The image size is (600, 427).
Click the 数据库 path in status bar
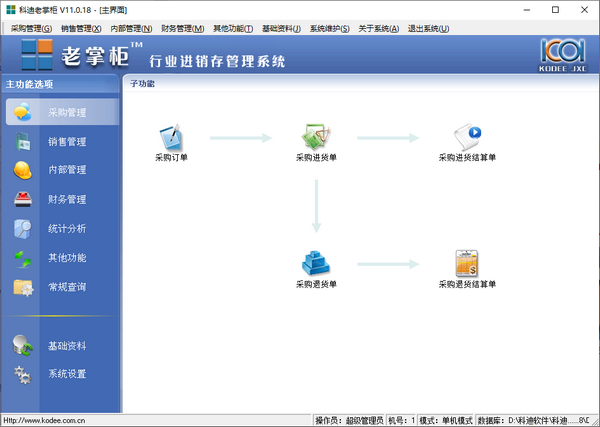click(533, 420)
